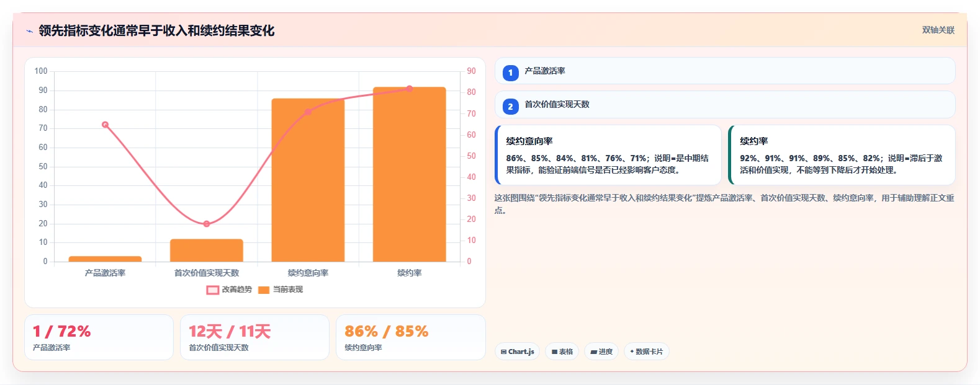Click x-axis label 续约意向率
The height and width of the screenshot is (385, 980).
pos(308,273)
